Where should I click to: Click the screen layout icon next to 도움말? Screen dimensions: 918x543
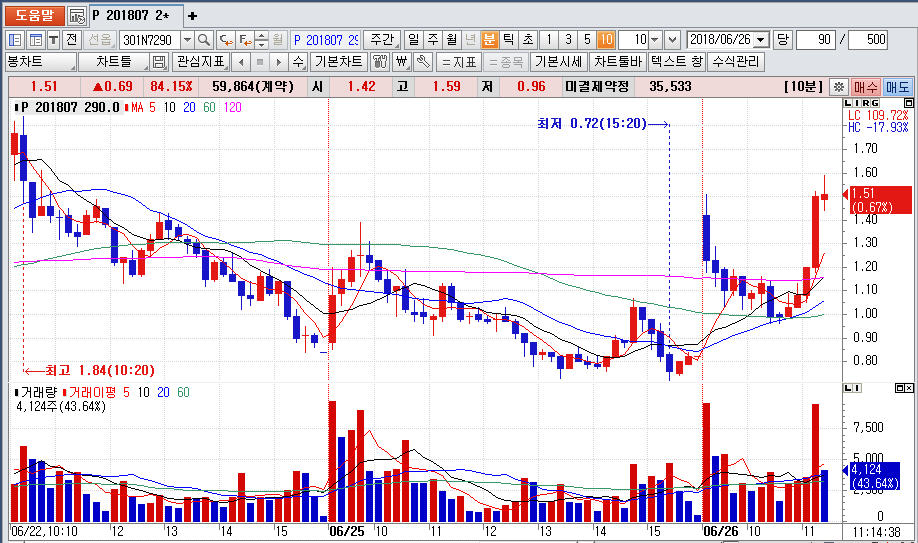coord(77,16)
